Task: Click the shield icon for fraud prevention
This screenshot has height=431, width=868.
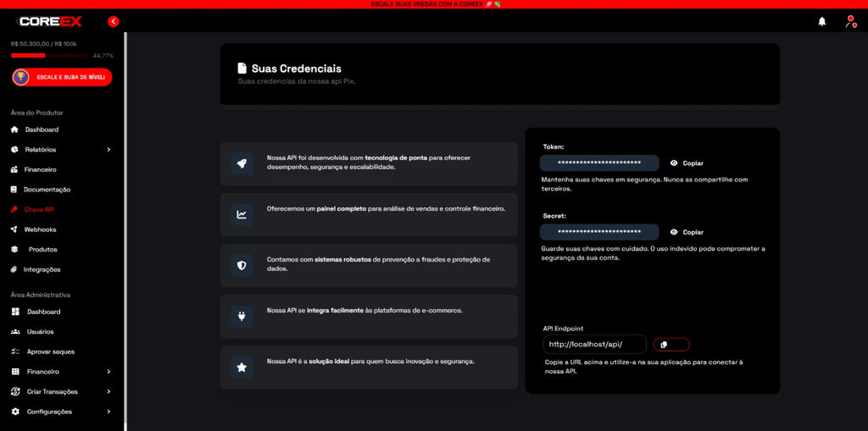Action: pyautogui.click(x=242, y=266)
